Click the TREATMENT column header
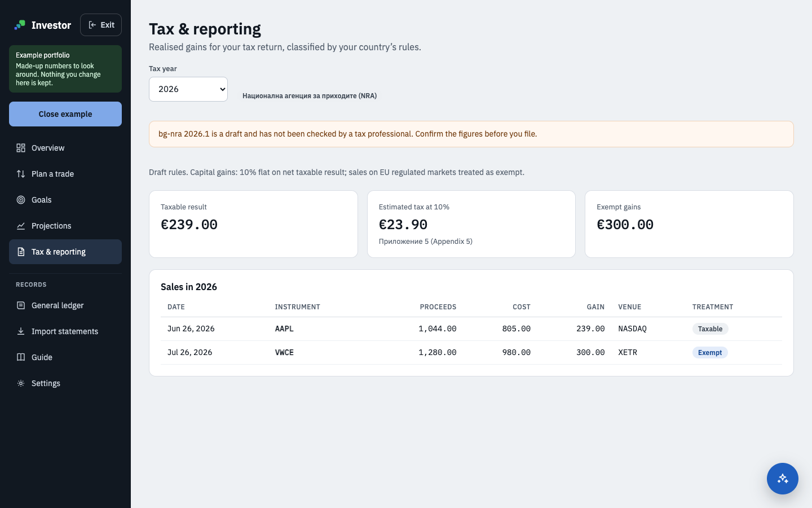The width and height of the screenshot is (812, 508). coord(713,307)
